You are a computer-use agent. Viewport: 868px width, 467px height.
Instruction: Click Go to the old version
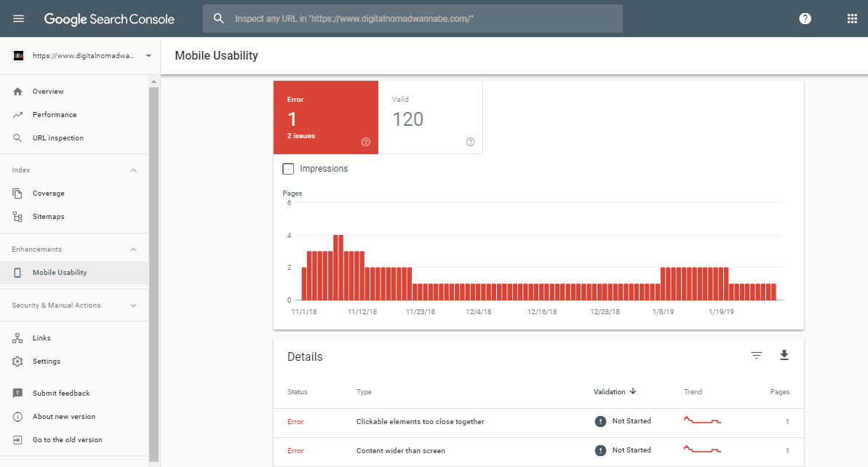click(67, 440)
